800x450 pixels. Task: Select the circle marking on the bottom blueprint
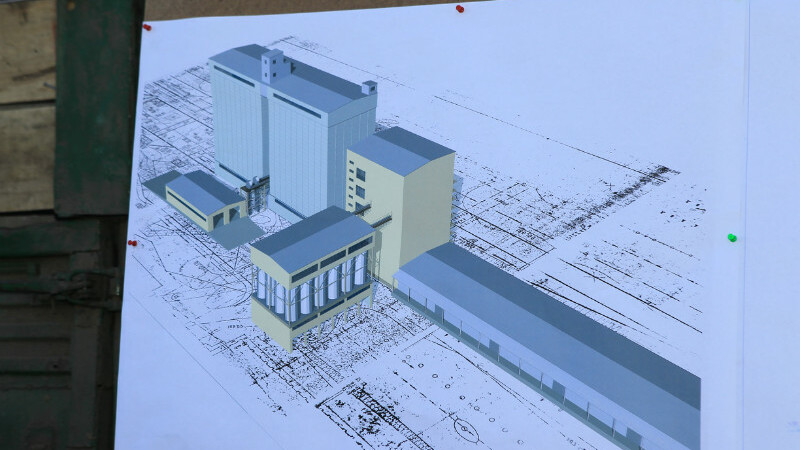pos(464,428)
